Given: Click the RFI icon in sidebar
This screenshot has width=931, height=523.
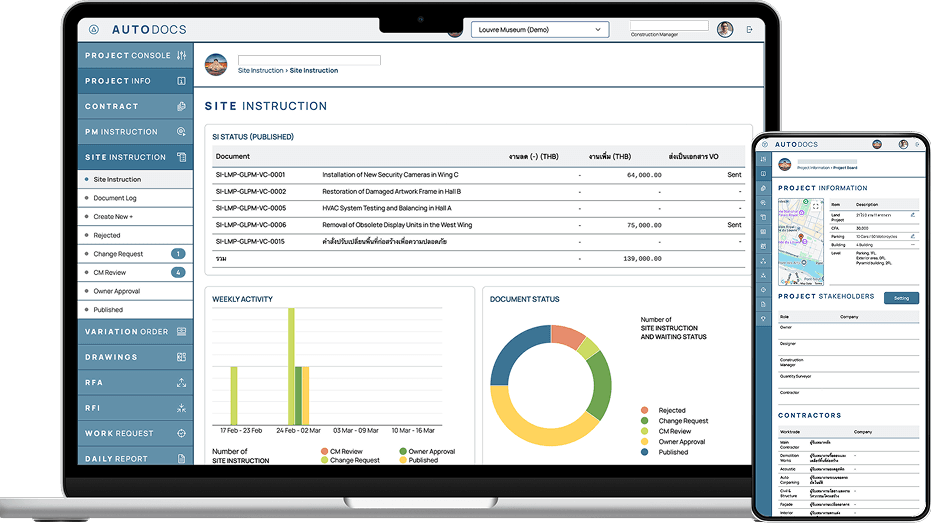Looking at the screenshot, I should [x=181, y=408].
